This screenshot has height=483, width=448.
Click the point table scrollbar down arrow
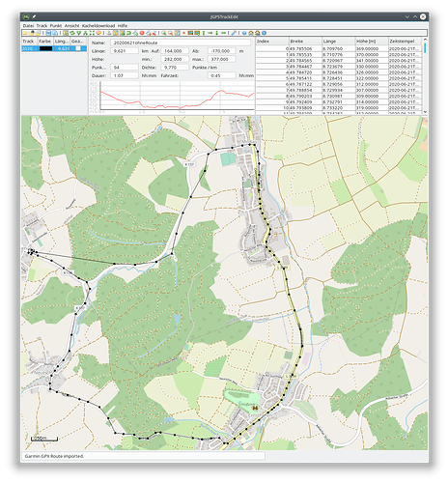click(x=425, y=111)
